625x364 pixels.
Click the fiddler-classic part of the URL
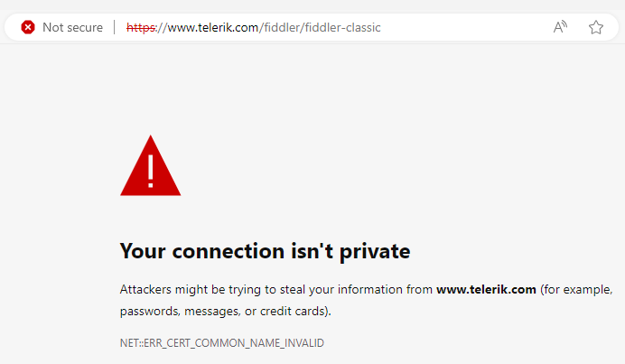[344, 27]
